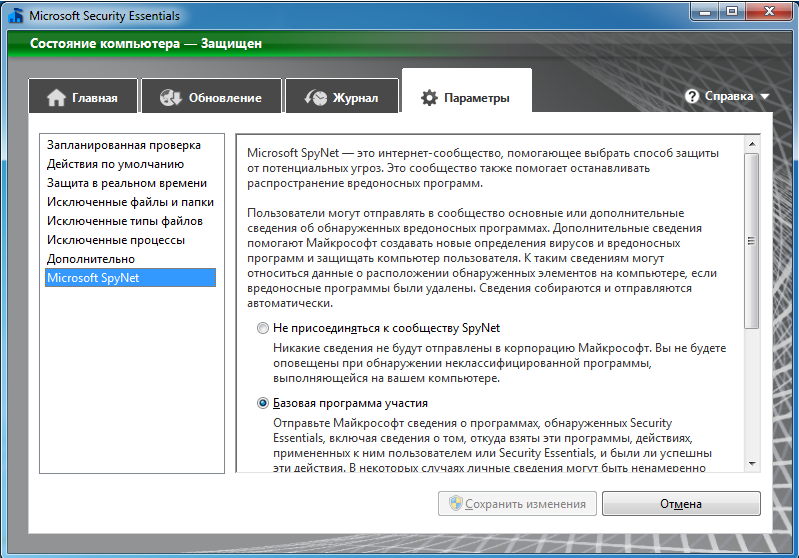
Task: Click the Состояние компьютера — Защищен status text
Action: point(146,44)
